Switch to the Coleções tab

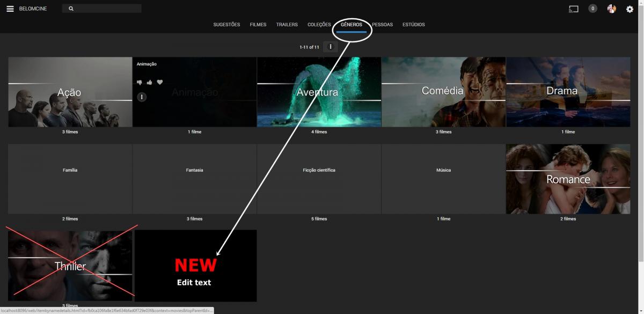tap(319, 25)
